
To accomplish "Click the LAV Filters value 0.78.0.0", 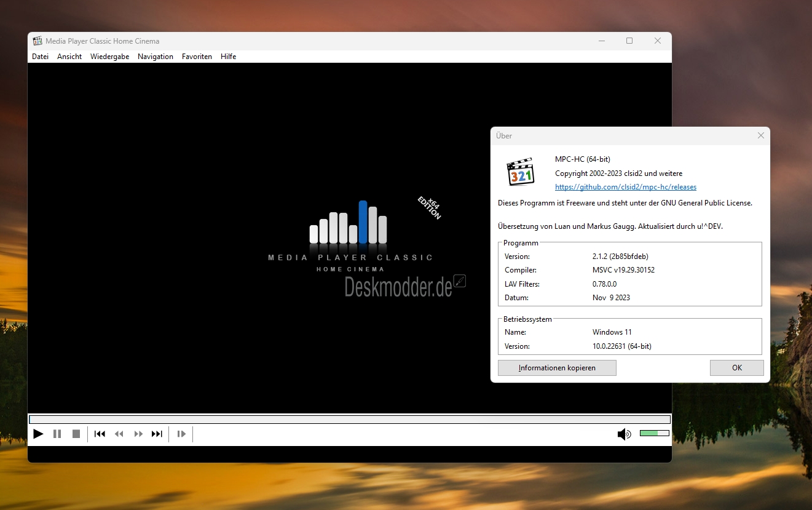I will click(604, 284).
